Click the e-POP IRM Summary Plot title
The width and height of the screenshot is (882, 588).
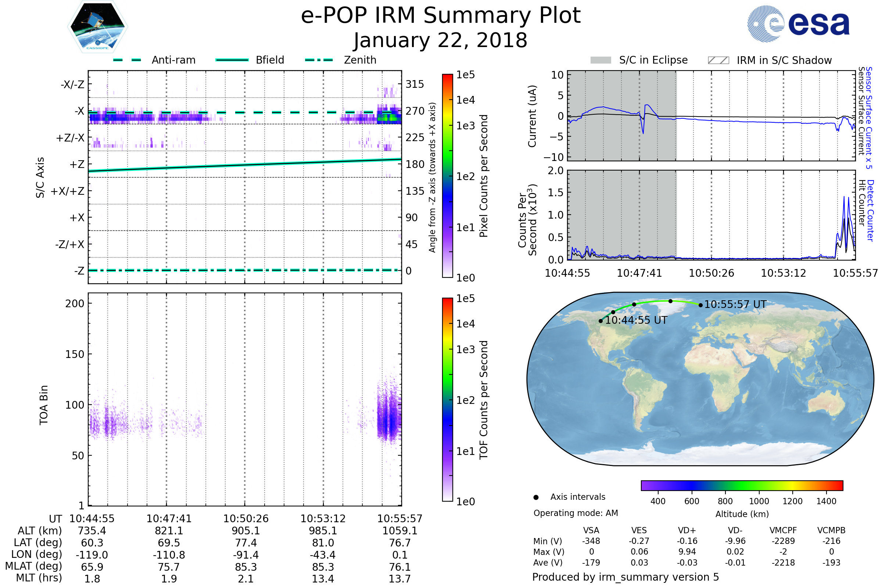(441, 16)
